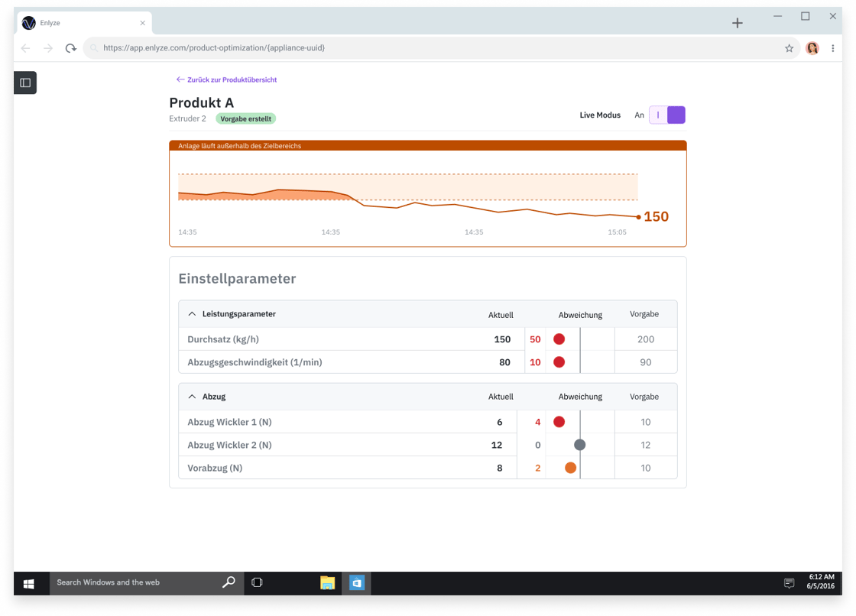The width and height of the screenshot is (856, 616).
Task: Click red deviation dot for Abzug Wickler 1
Action: pos(559,422)
